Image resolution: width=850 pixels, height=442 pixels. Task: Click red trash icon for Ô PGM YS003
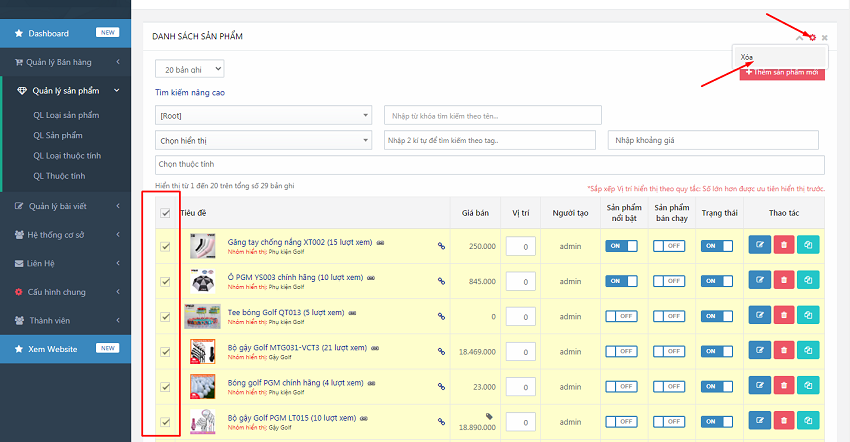click(783, 281)
